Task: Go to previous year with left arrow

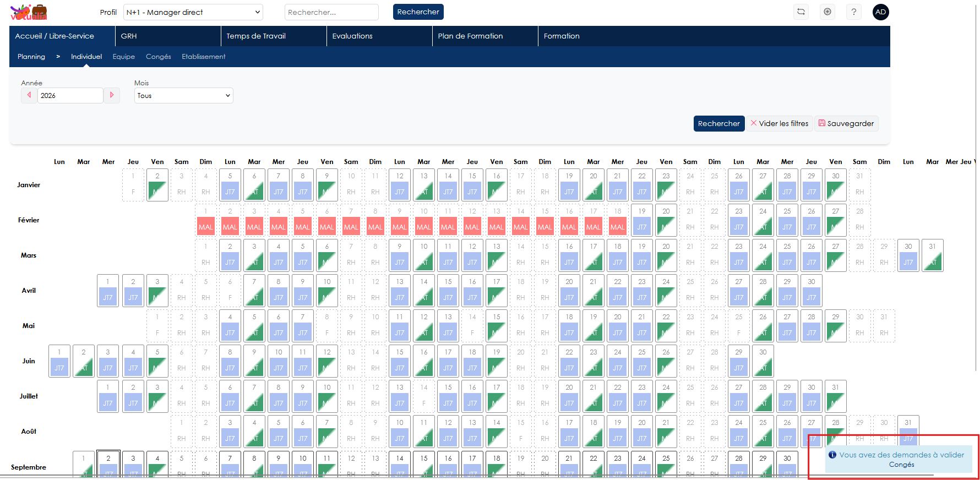Action: pos(29,95)
